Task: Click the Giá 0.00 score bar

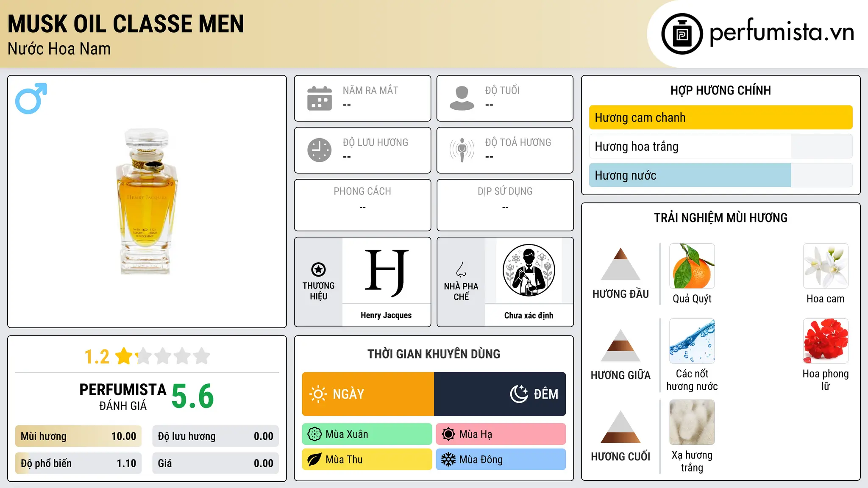Action: point(215,463)
